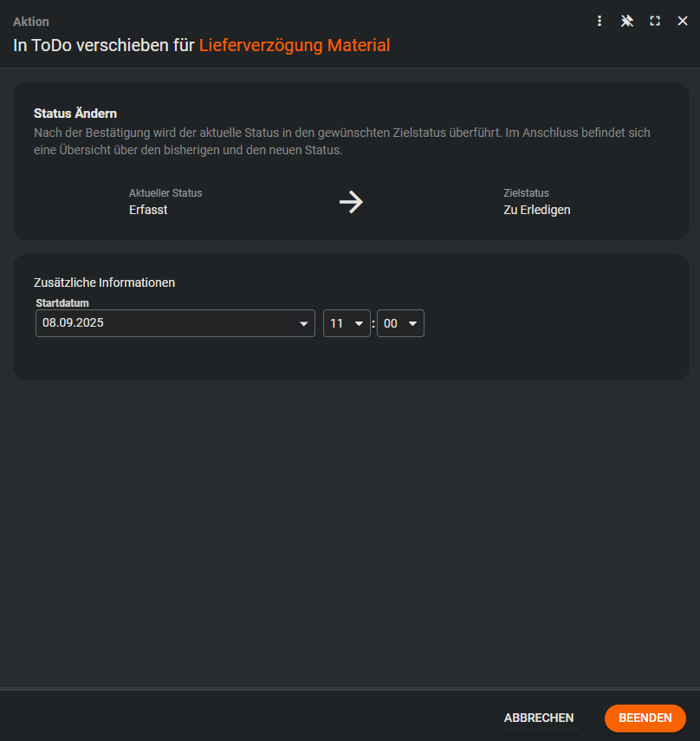Open the Lieferverzögung Material link

point(295,45)
